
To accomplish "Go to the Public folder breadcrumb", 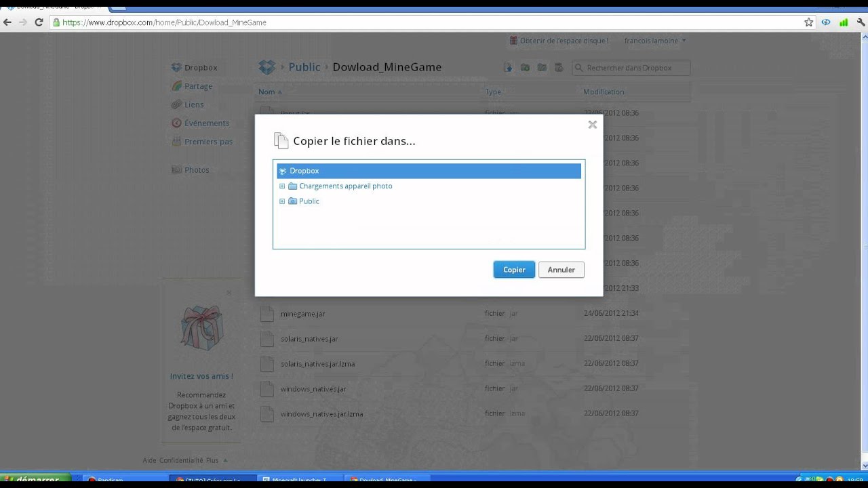I will pyautogui.click(x=304, y=67).
